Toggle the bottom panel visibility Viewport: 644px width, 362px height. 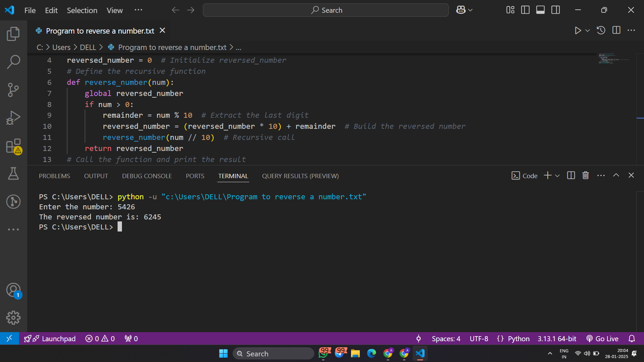pos(540,10)
